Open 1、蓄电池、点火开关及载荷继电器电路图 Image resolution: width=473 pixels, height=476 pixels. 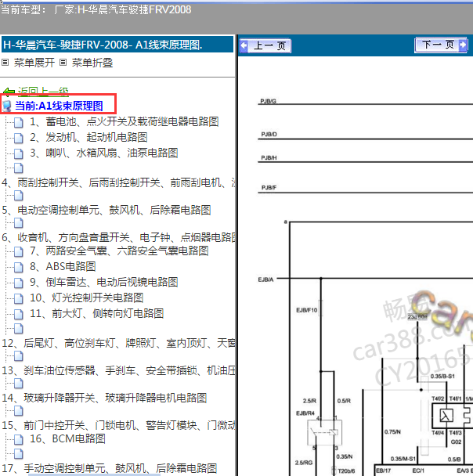click(x=125, y=121)
